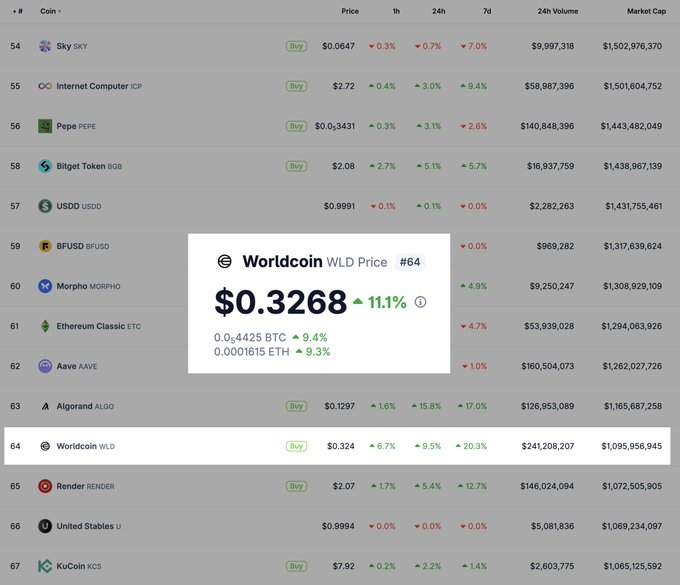The width and height of the screenshot is (680, 585).
Task: Sort table by 24h column header
Action: tap(438, 11)
